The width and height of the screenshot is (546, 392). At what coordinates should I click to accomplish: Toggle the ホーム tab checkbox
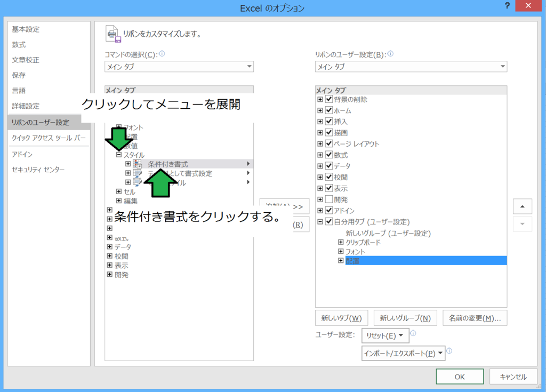329,110
